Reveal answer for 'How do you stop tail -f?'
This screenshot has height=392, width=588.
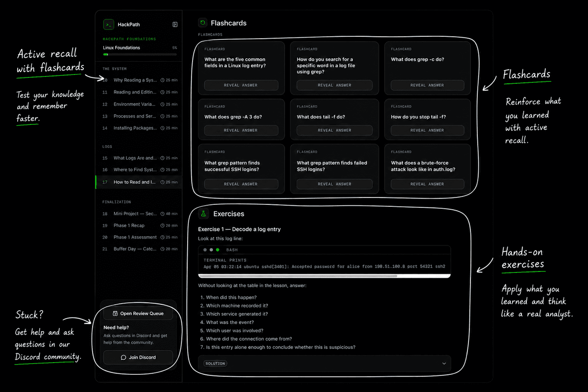[x=427, y=130]
